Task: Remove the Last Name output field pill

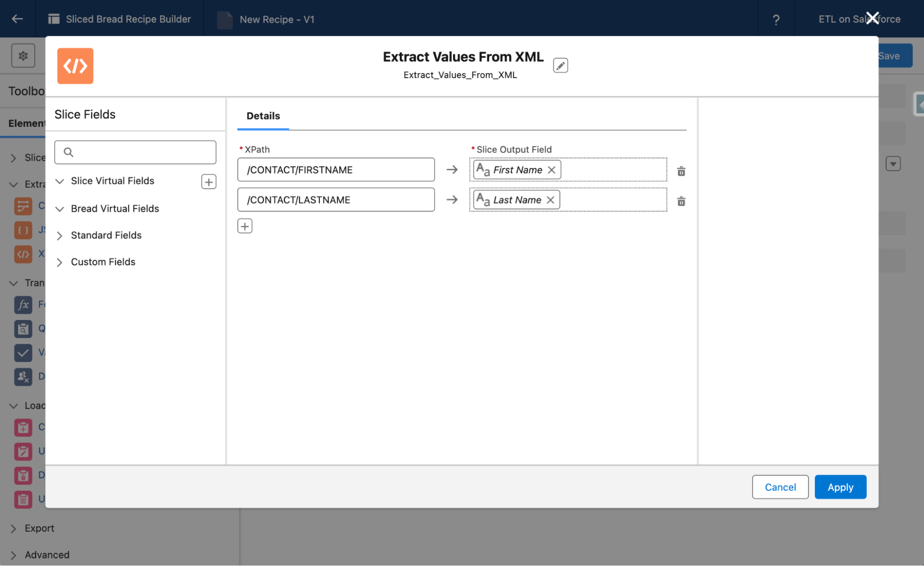Action: pos(550,200)
